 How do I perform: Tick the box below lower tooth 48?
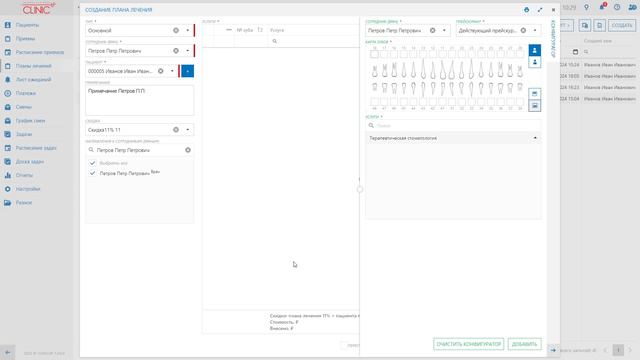[374, 101]
